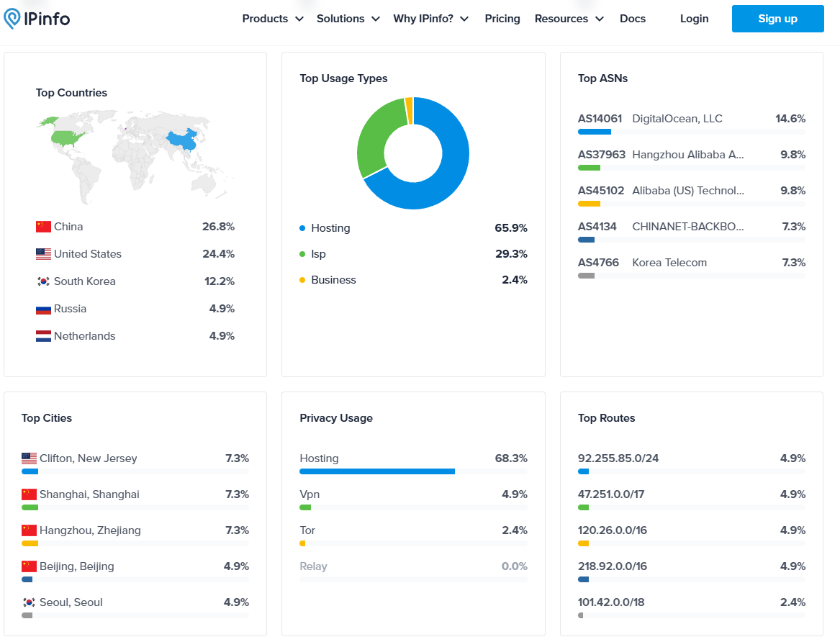The image size is (840, 642).
Task: Click the Russia flag icon
Action: 43,309
